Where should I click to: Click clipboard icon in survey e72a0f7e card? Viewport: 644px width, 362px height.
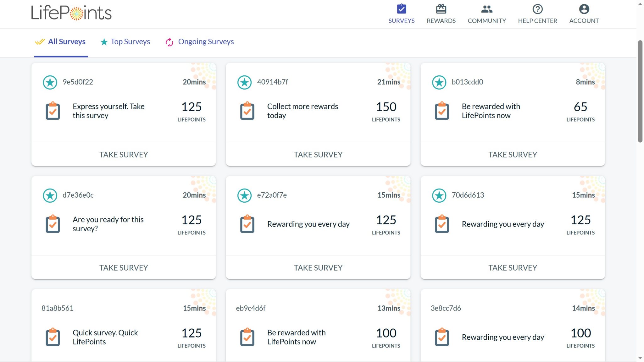[x=247, y=224]
